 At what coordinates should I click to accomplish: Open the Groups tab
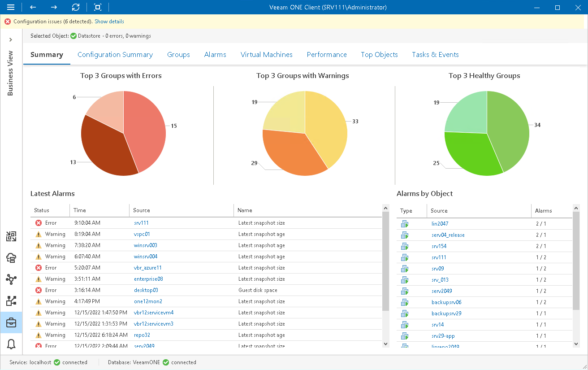[178, 55]
